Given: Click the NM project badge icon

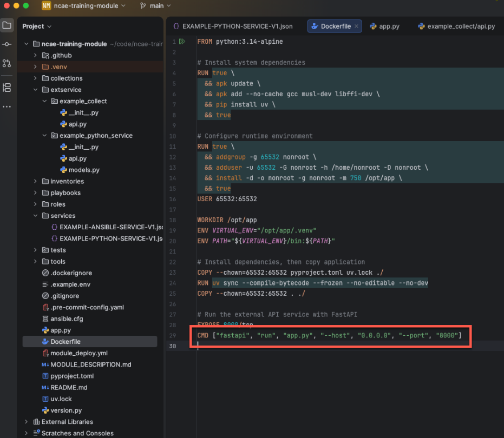Looking at the screenshot, I should click(47, 6).
